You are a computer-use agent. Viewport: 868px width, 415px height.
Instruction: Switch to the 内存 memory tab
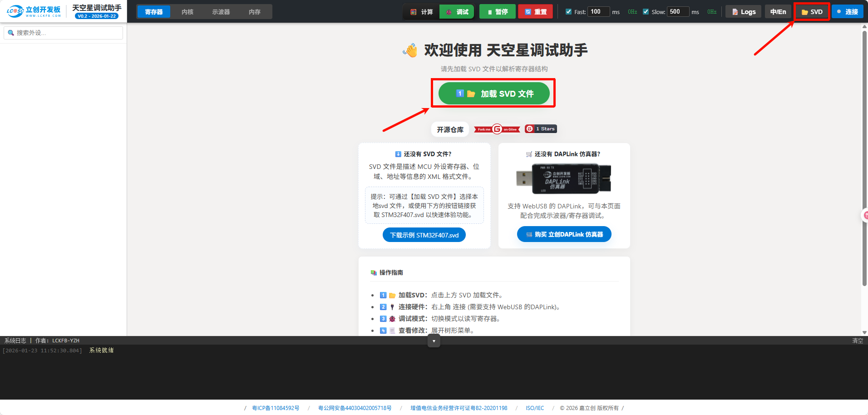[254, 11]
